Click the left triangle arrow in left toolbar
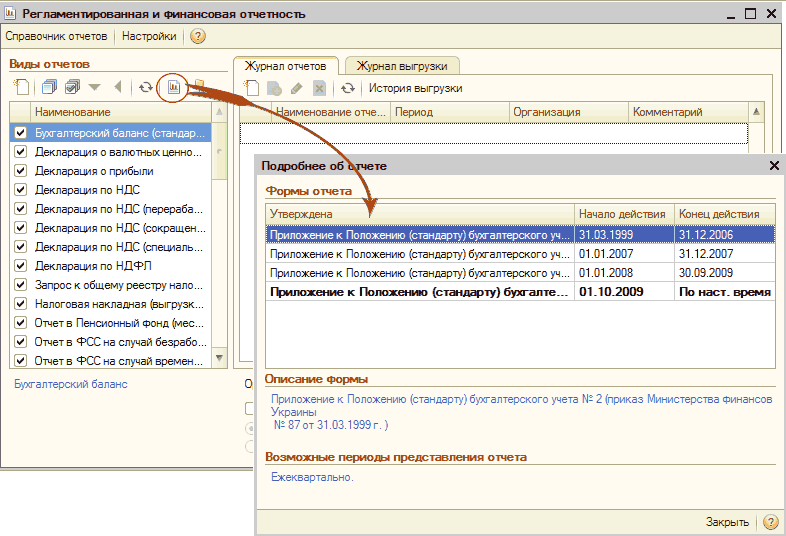Image resolution: width=786 pixels, height=536 pixels. [x=118, y=87]
